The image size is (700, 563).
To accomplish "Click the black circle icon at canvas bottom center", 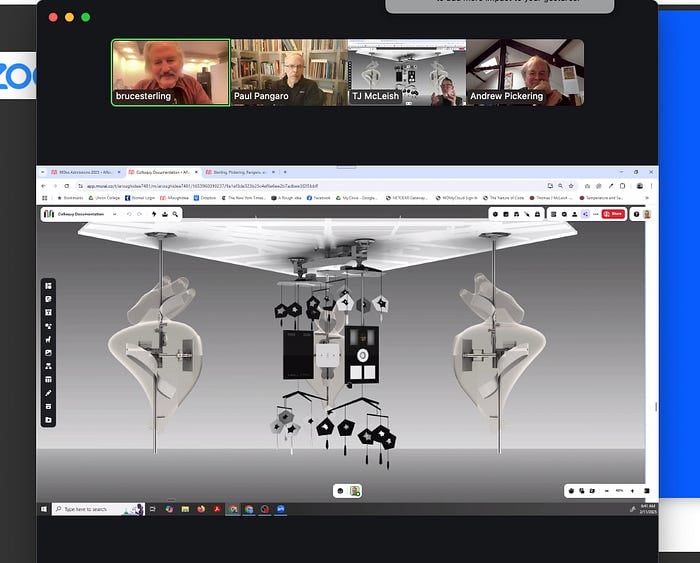I will pyautogui.click(x=340, y=491).
